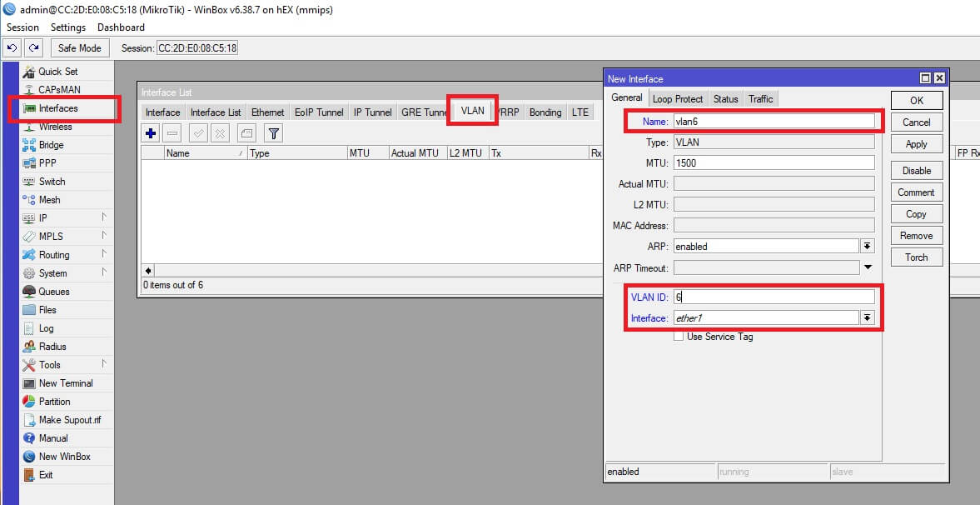This screenshot has width=980, height=505.
Task: Switch to the Status tab
Action: [x=725, y=99]
